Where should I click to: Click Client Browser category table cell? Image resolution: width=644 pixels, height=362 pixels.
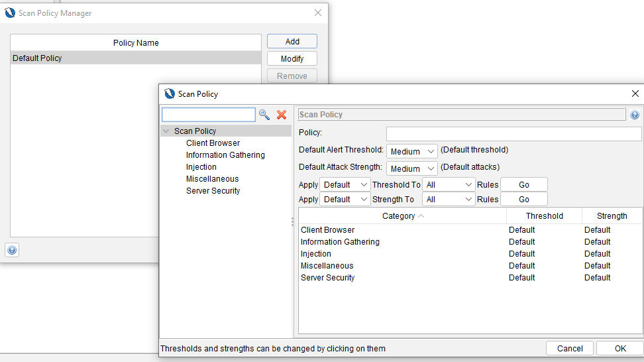click(403, 229)
